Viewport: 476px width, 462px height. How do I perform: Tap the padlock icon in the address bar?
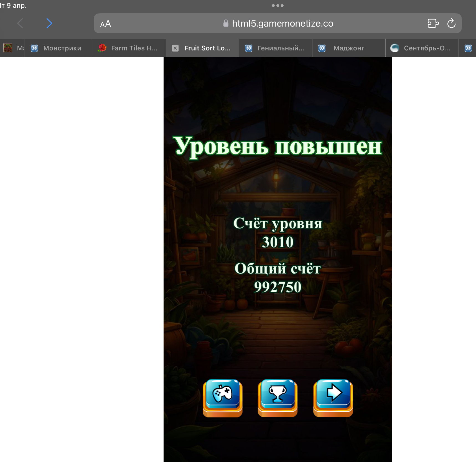click(225, 23)
